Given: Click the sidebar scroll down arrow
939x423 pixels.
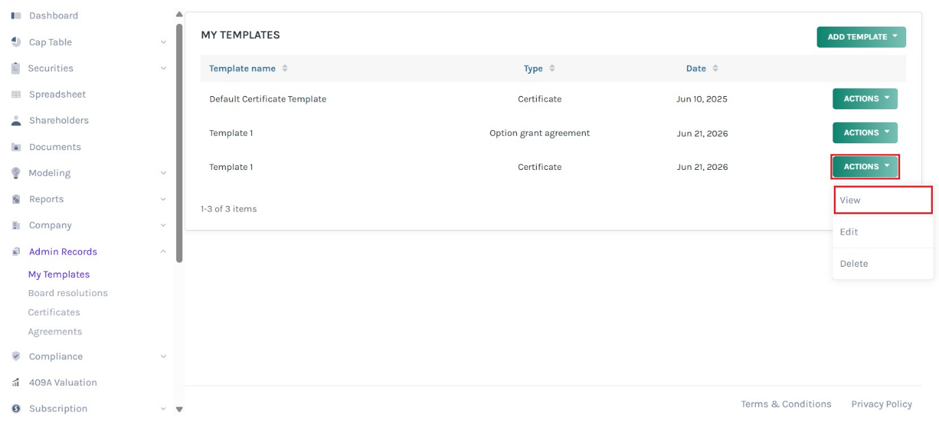Looking at the screenshot, I should (x=178, y=409).
